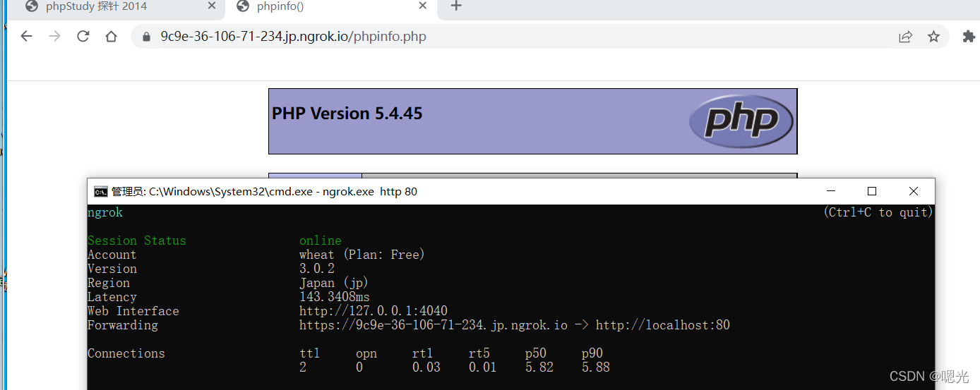Click the p50 value 5.82
The image size is (980, 390).
(x=539, y=367)
